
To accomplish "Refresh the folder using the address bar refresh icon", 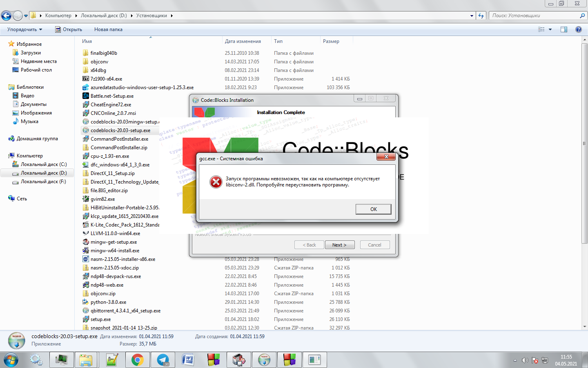I will tap(481, 16).
